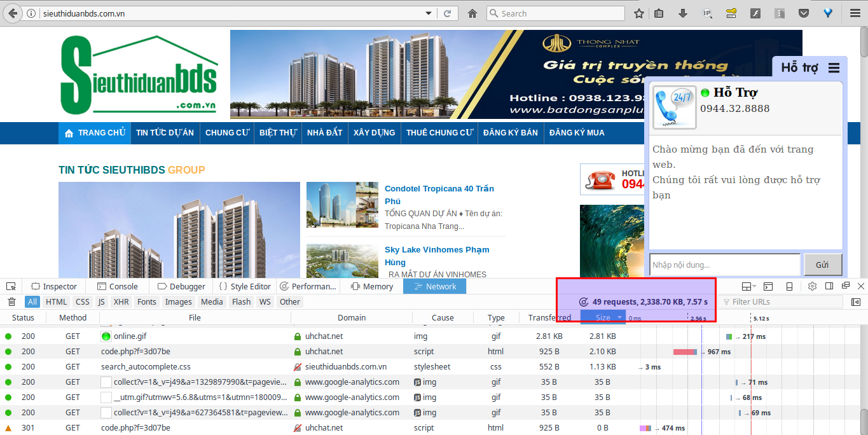
Task: Click the home icon in TRANG CHỦ
Action: (x=69, y=133)
